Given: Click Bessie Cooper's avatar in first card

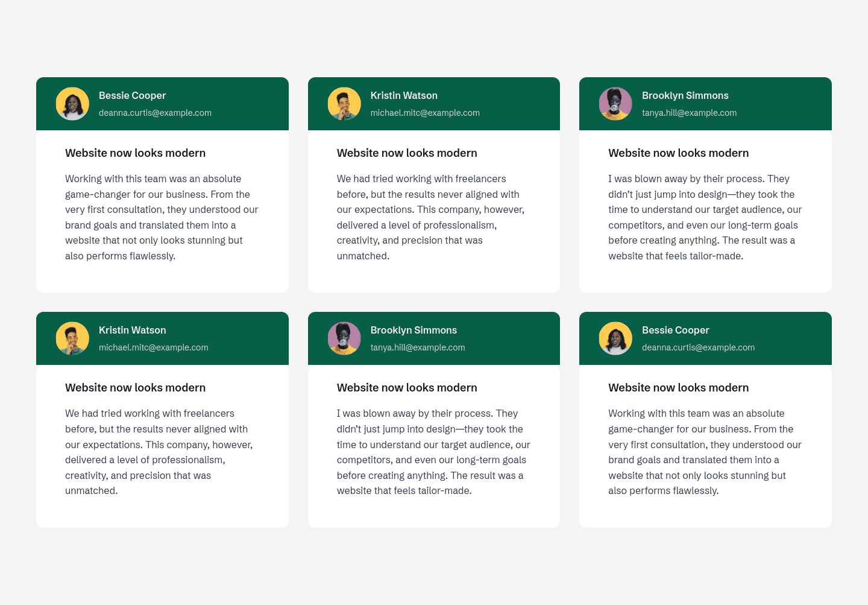Looking at the screenshot, I should click(x=72, y=104).
